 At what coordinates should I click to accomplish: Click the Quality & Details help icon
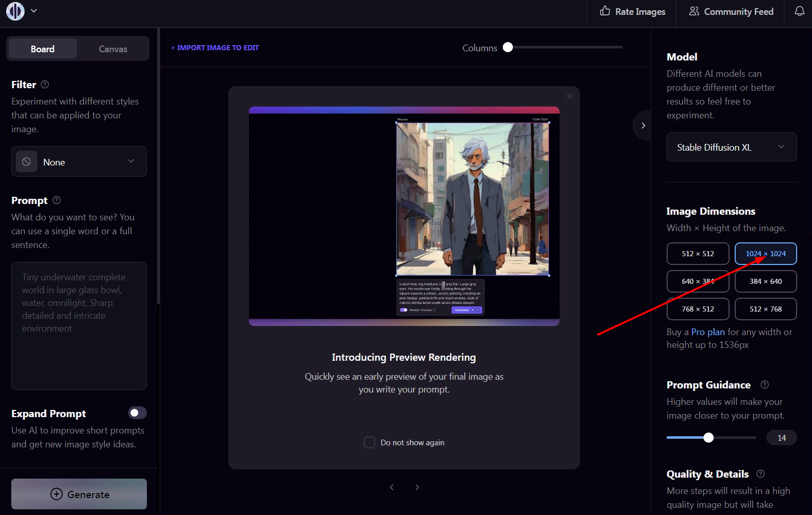(x=760, y=474)
